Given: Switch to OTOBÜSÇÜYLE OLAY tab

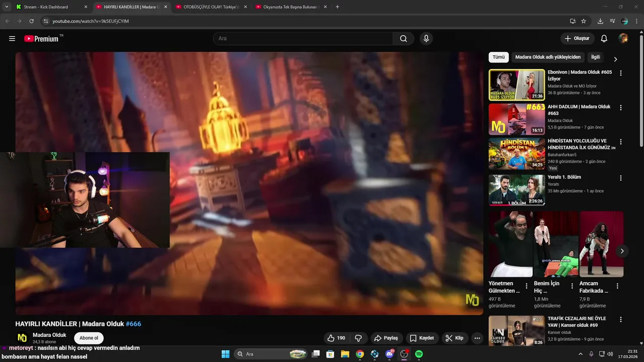Looking at the screenshot, I should pyautogui.click(x=210, y=7).
